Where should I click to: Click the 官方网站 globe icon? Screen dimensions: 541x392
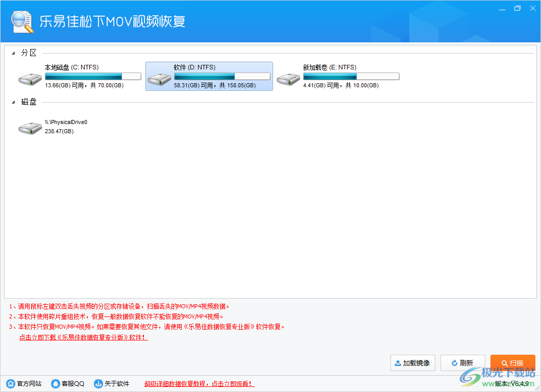[x=11, y=383]
